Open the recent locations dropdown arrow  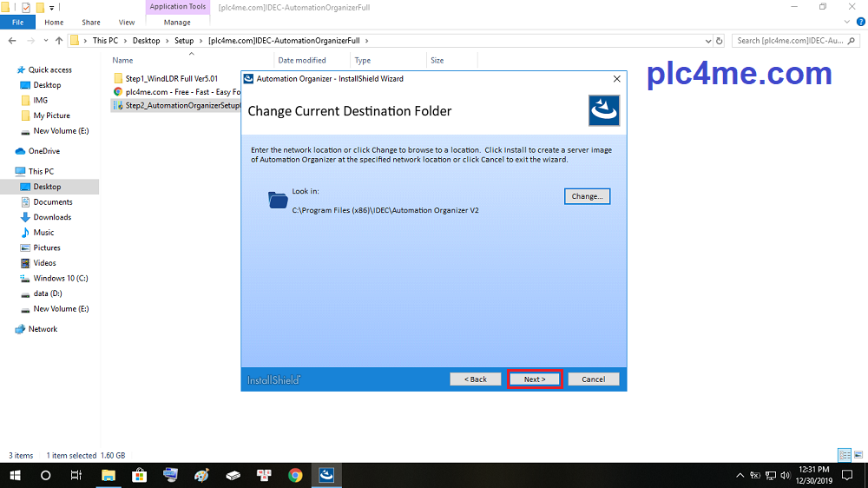(x=46, y=41)
